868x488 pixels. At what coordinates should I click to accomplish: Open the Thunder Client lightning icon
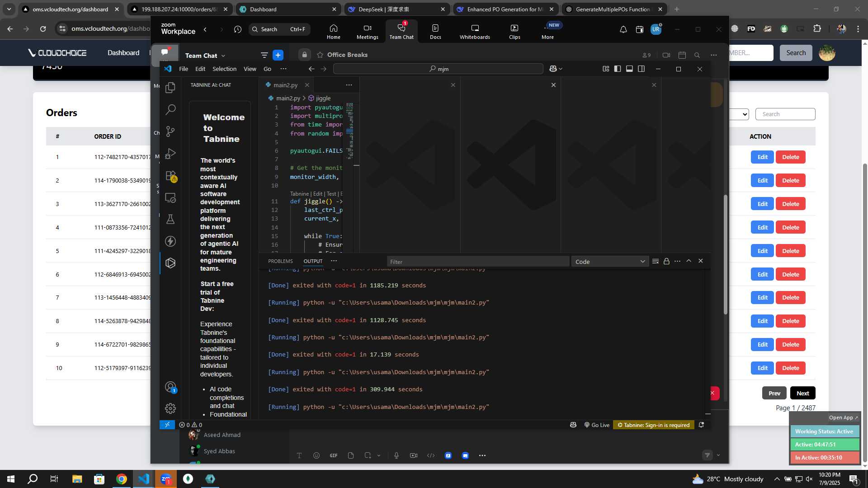click(x=170, y=241)
